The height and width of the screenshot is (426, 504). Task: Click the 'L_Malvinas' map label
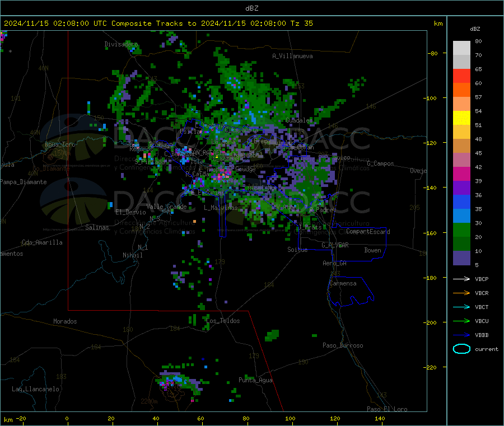(x=221, y=208)
